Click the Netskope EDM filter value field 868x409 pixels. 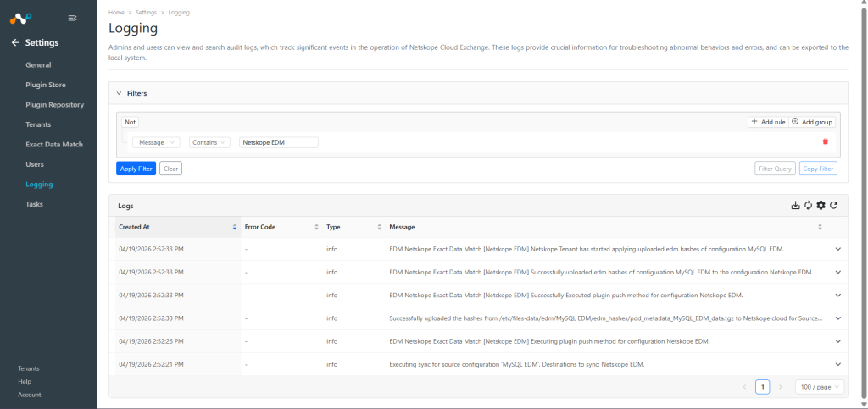[x=279, y=142]
